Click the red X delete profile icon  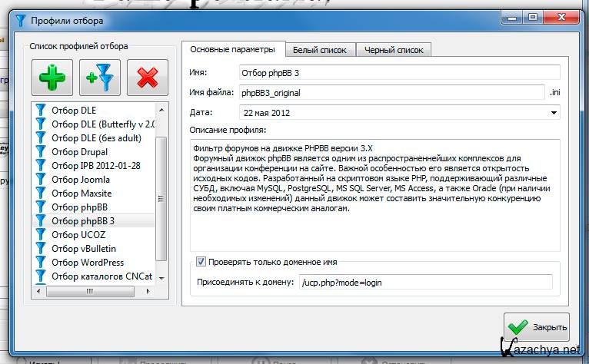[x=147, y=78]
